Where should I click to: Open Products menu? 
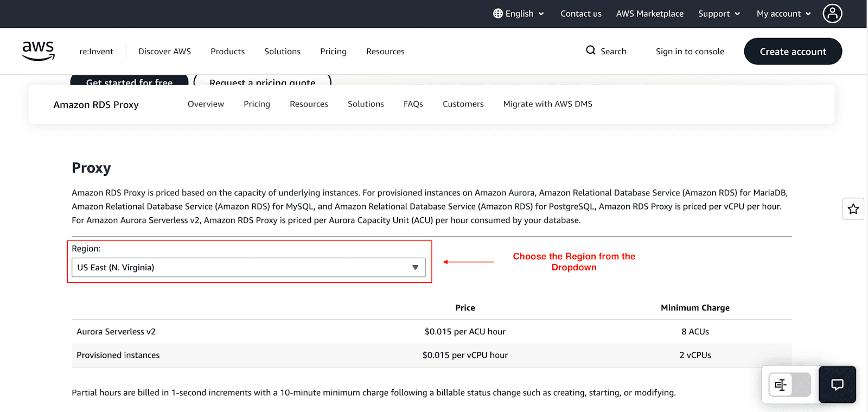tap(228, 52)
